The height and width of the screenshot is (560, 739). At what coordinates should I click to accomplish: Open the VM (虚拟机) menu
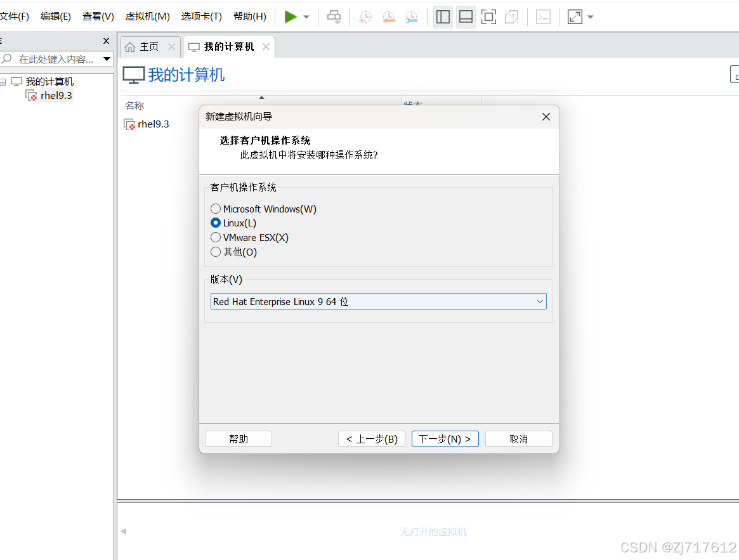148,16
